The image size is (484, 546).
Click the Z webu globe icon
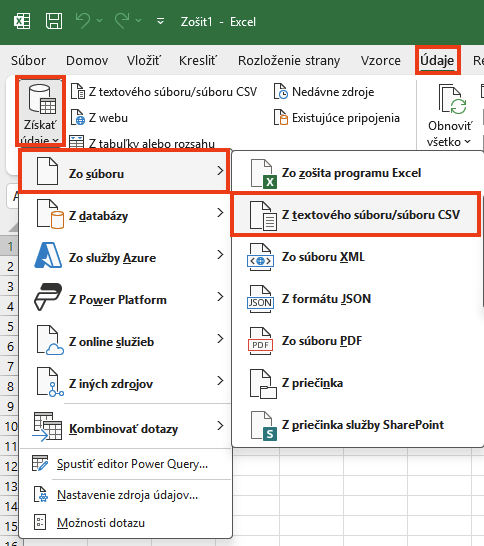point(78,118)
